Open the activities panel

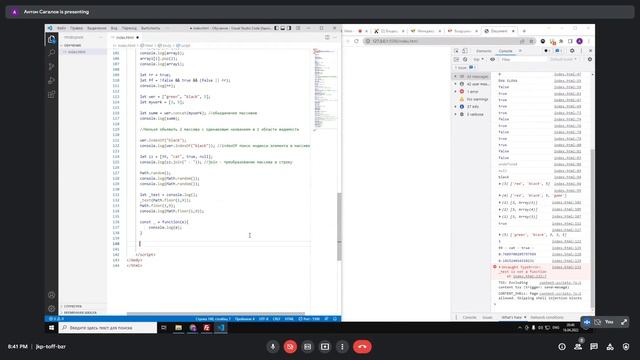[x=610, y=347]
